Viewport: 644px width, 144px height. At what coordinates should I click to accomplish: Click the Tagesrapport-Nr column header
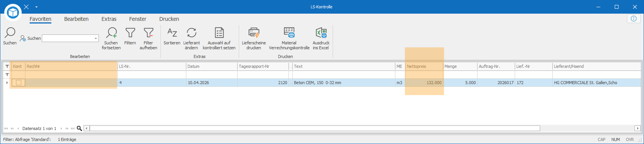[263, 66]
